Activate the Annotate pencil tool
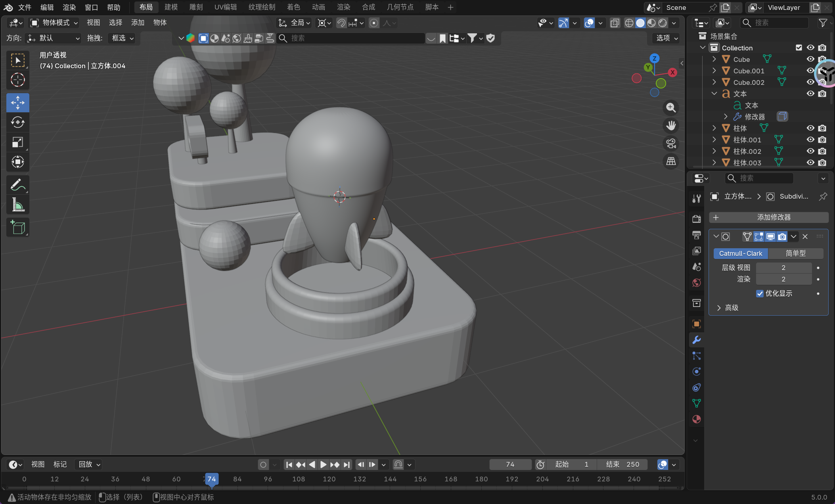 click(x=17, y=185)
